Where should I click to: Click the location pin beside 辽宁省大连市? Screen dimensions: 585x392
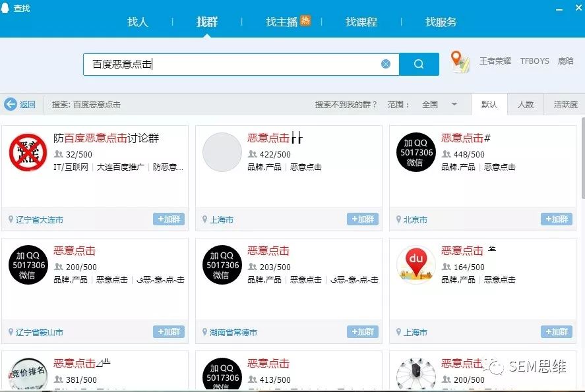(11, 219)
